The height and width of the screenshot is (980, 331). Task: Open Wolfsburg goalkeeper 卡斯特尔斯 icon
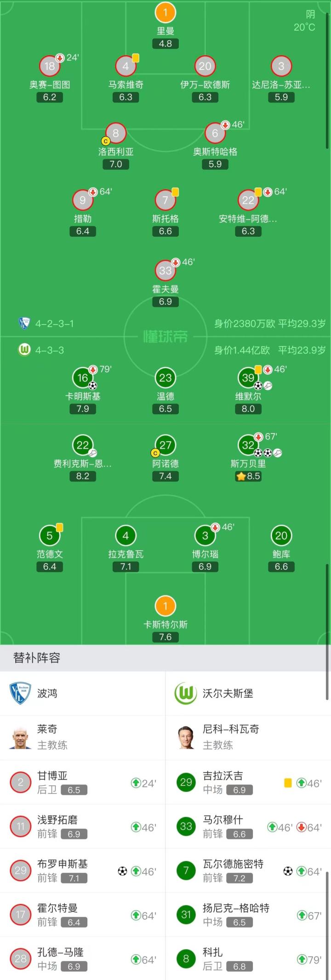pos(165,606)
